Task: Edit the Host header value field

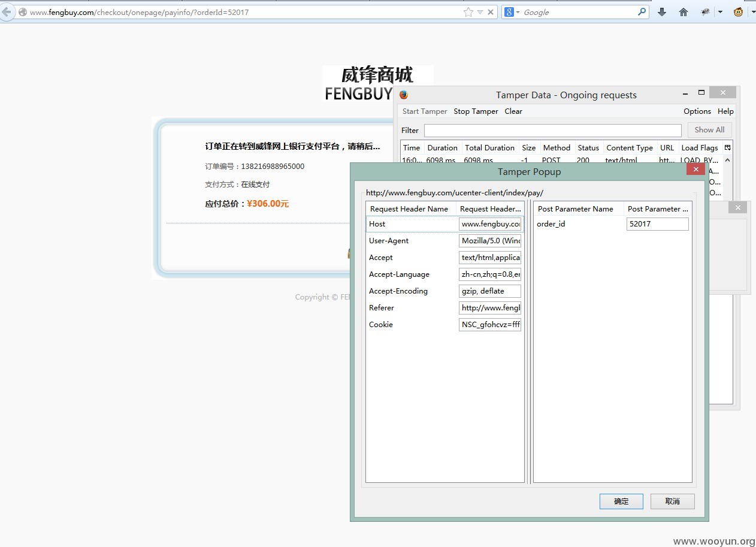Action: (x=490, y=224)
